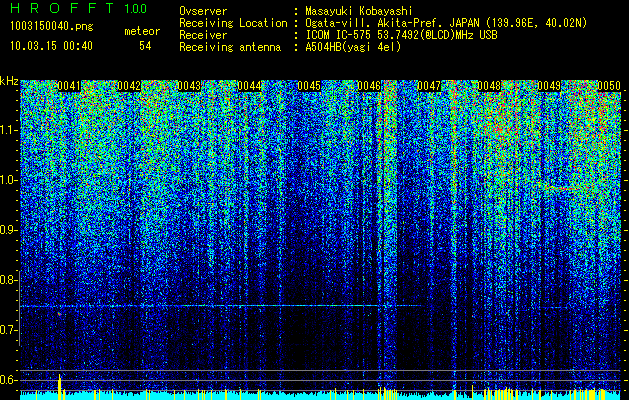Click the Ovserver name Masayuki Kobayashi
This screenshot has height=400, width=629.
(x=359, y=12)
